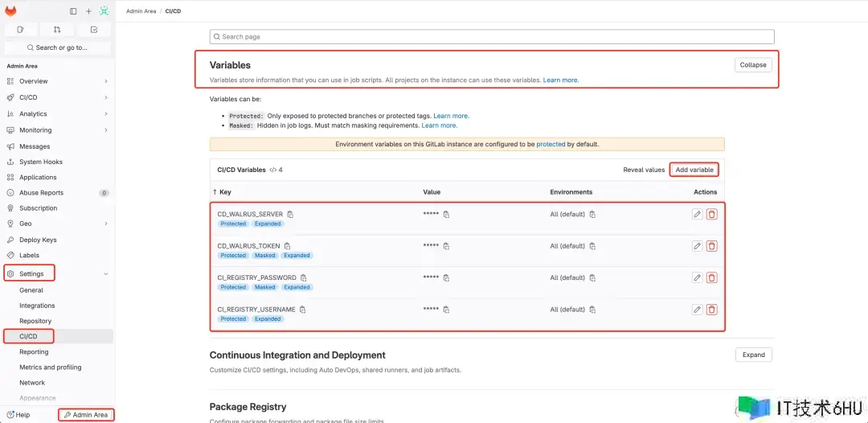This screenshot has height=423, width=868.
Task: Delete the CI_REGISTRY_USERNAME variable
Action: tap(711, 310)
